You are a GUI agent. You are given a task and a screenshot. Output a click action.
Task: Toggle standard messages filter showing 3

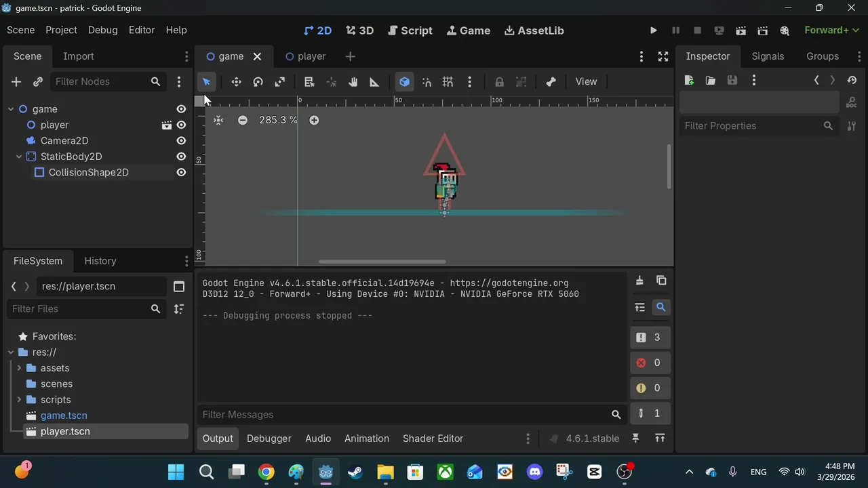pyautogui.click(x=650, y=338)
